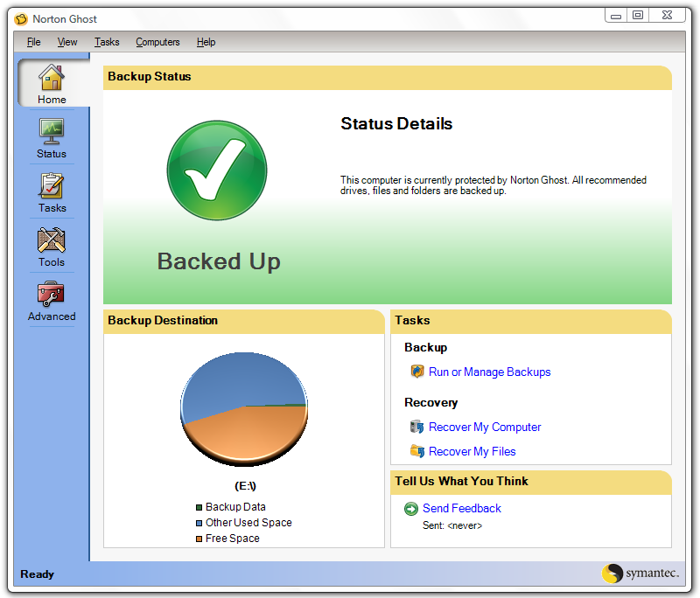Screen dimensions: 700x598
Task: Click the Backup Destination panel header
Action: click(244, 322)
